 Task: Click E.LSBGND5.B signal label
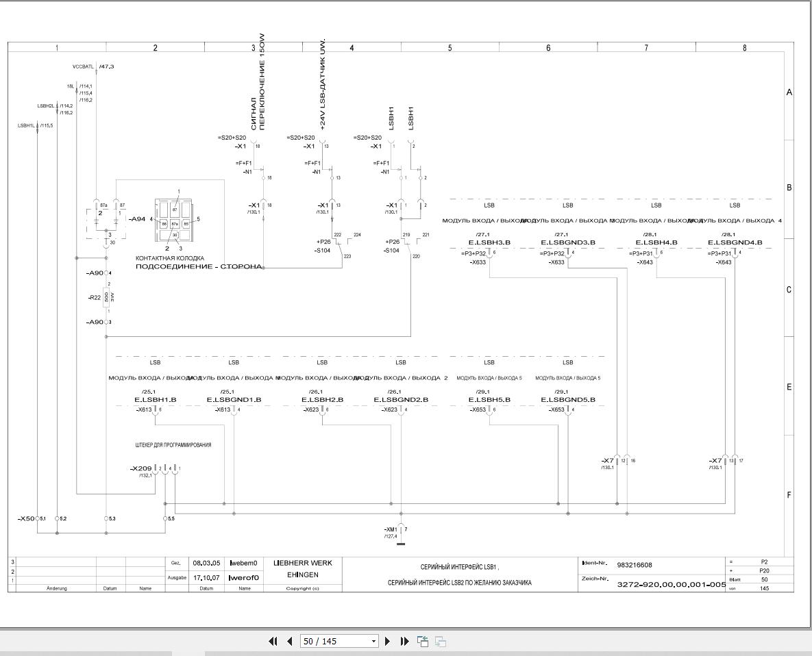[x=568, y=400]
